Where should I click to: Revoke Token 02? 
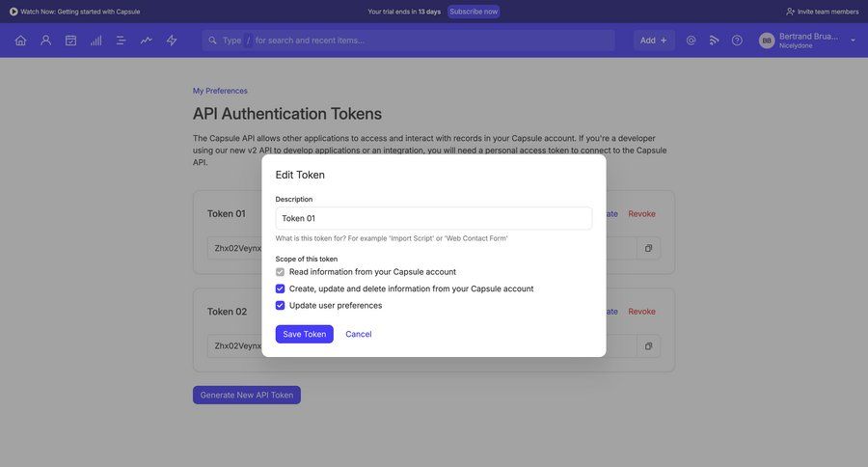pos(641,312)
